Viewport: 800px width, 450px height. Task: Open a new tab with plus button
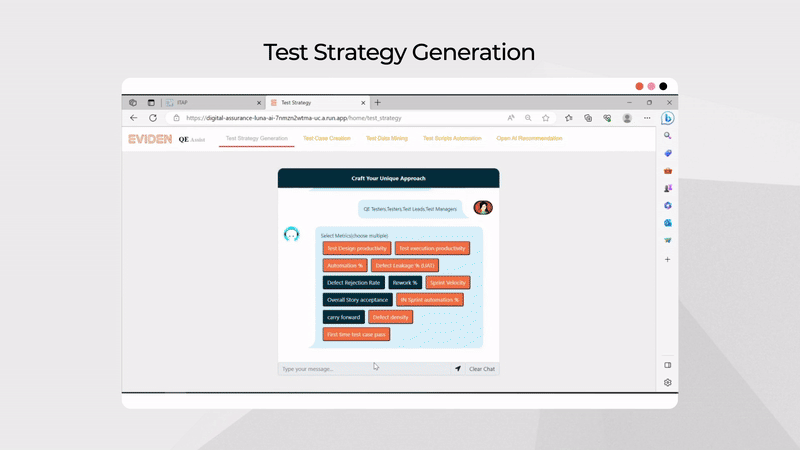tap(378, 103)
